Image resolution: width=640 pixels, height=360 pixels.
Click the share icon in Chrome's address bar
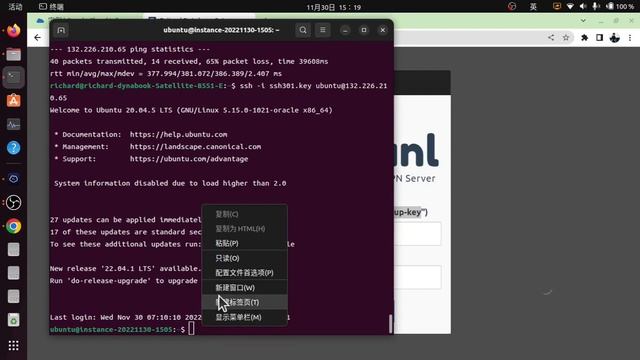coord(551,38)
